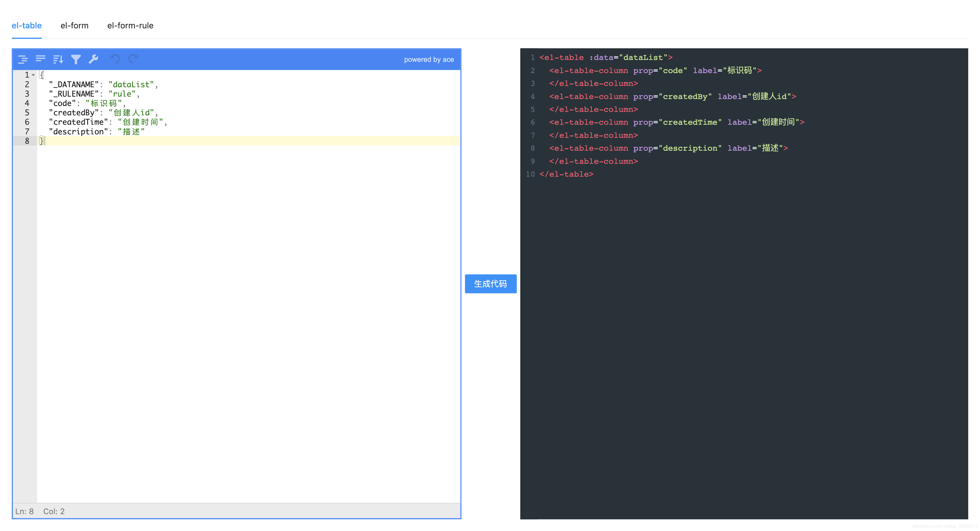This screenshot has height=531, width=980.
Task: Open the powered by ace link
Action: tap(429, 59)
